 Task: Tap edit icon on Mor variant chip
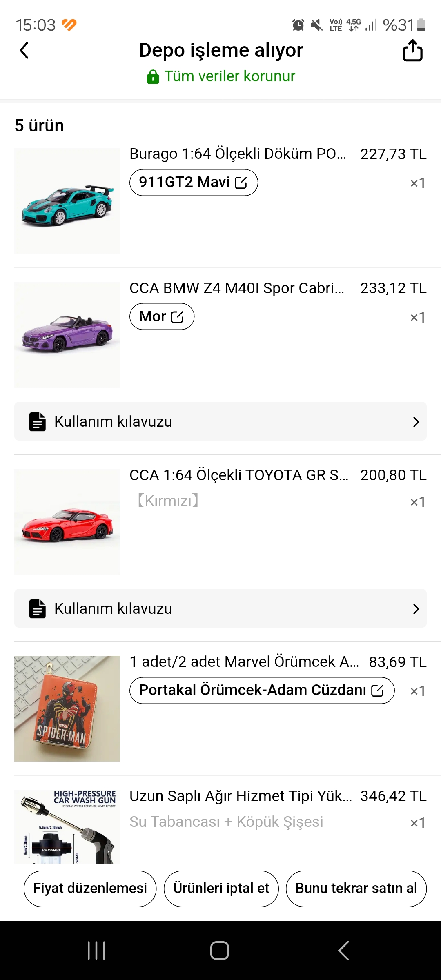coord(177,317)
